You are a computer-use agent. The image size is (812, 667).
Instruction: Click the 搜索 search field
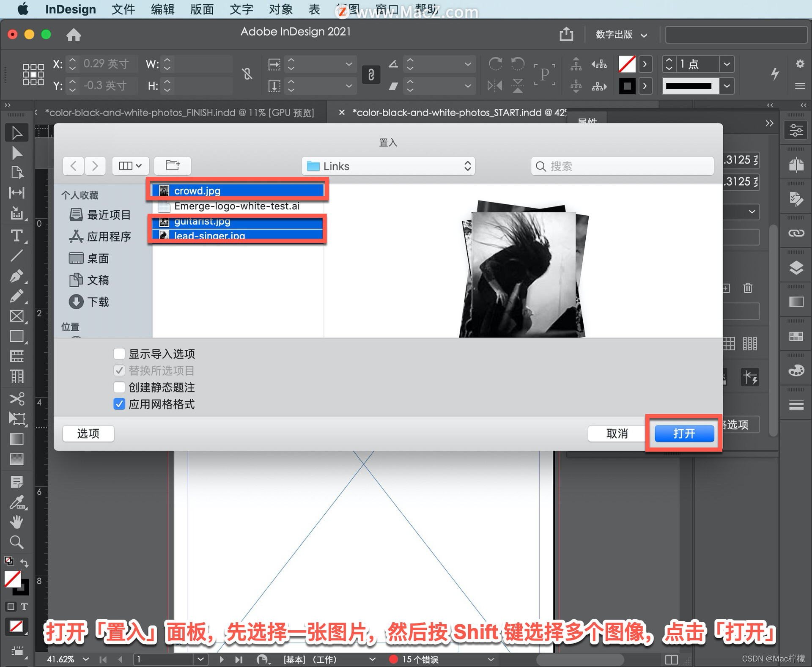click(623, 166)
